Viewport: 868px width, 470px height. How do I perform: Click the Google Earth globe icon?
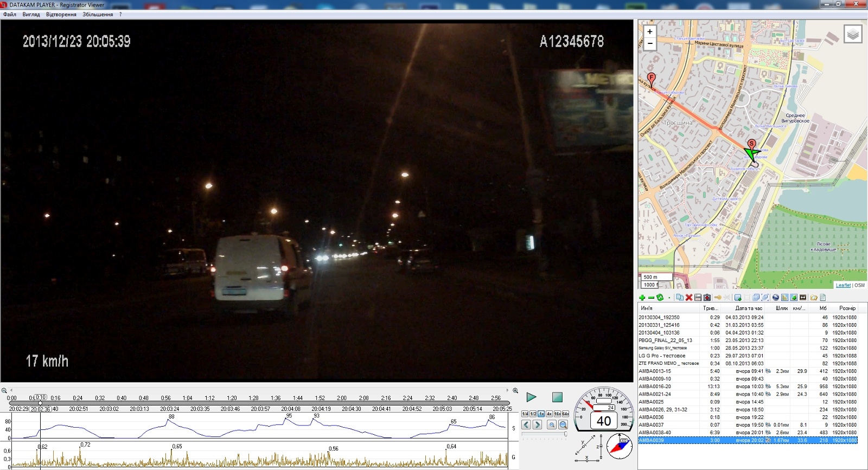776,298
